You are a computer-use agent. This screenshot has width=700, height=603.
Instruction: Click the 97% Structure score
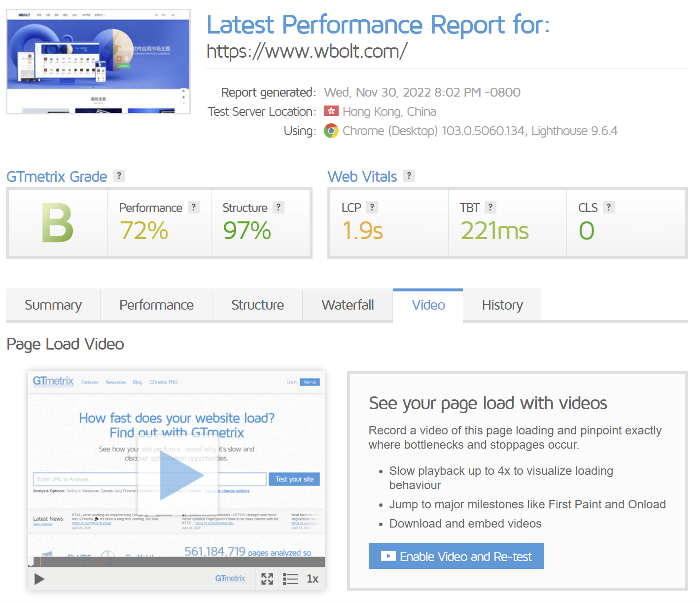point(247,231)
